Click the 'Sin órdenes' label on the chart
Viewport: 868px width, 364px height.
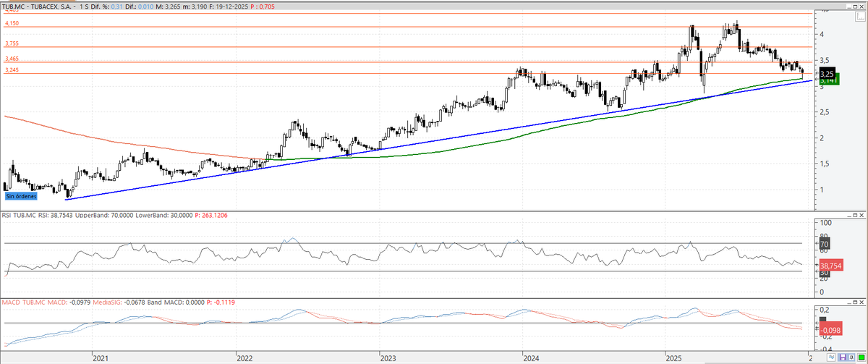pos(20,195)
